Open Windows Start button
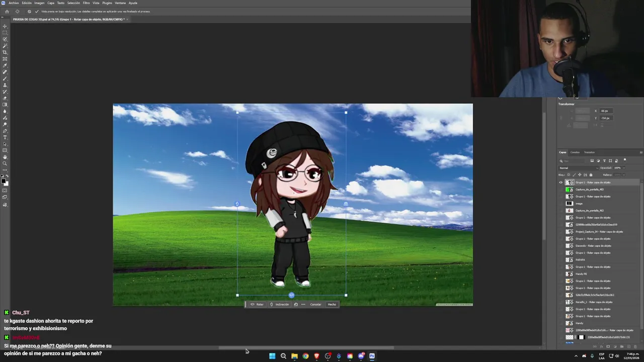This screenshot has width=644, height=362. (272, 356)
